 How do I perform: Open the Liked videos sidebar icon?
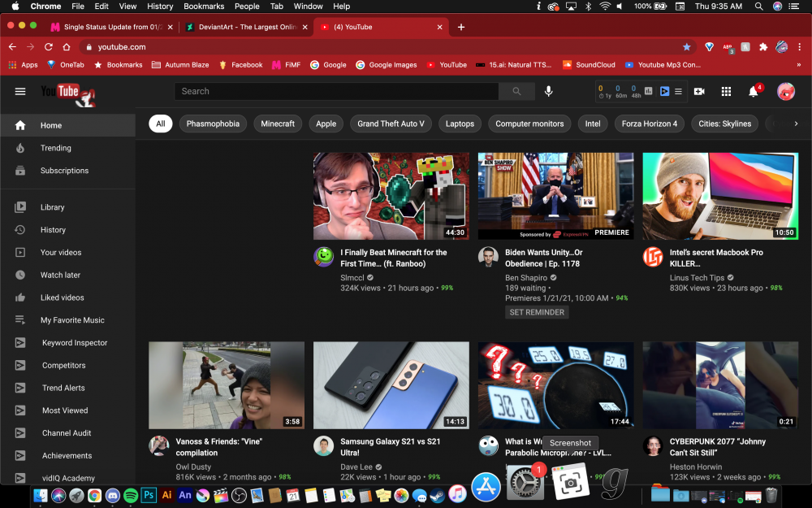tap(19, 297)
